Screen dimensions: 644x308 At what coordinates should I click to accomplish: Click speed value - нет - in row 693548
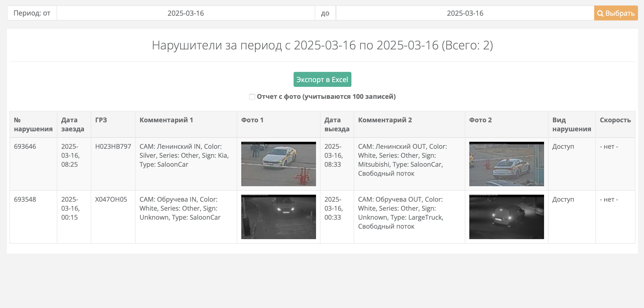click(x=609, y=199)
